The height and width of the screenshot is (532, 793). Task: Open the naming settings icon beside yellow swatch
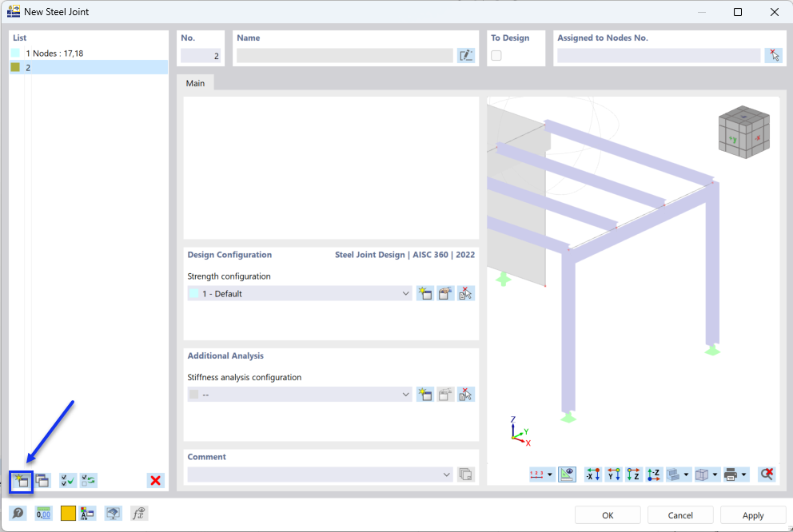coord(87,514)
